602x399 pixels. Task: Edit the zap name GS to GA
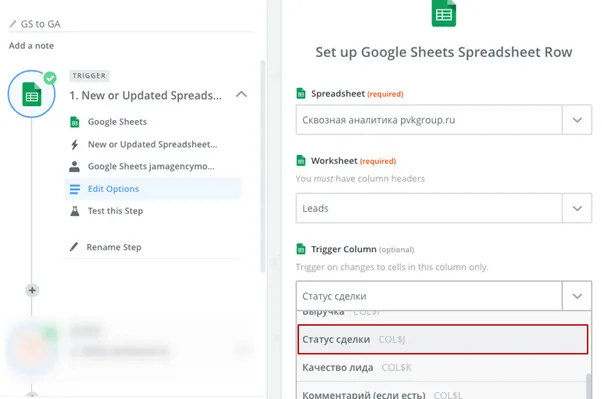coord(41,24)
